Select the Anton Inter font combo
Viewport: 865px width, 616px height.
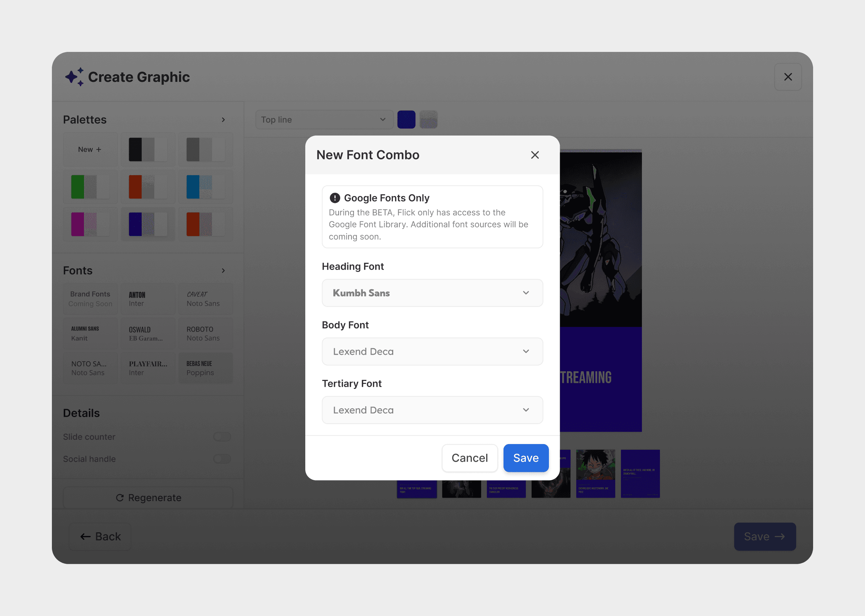point(147,299)
